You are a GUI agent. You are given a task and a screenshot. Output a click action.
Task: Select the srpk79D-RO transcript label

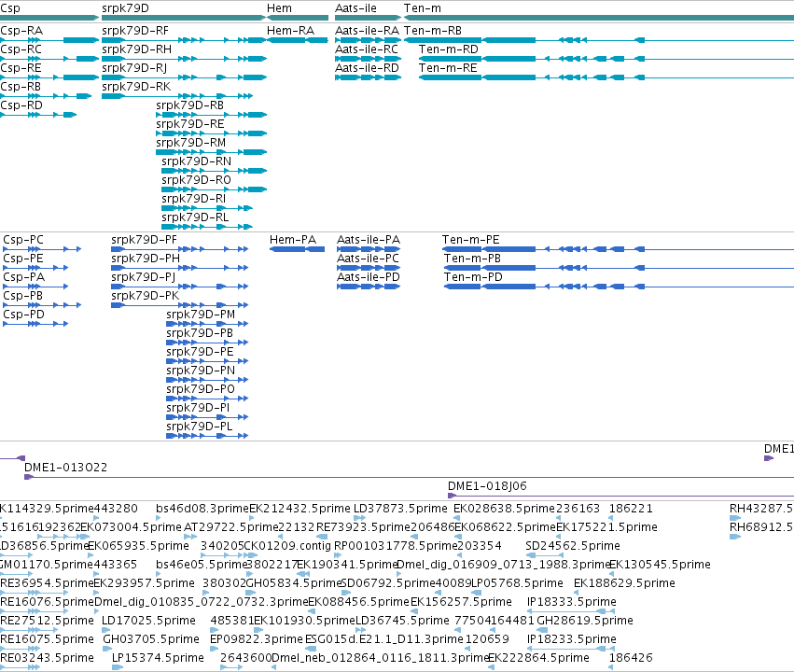click(197, 181)
